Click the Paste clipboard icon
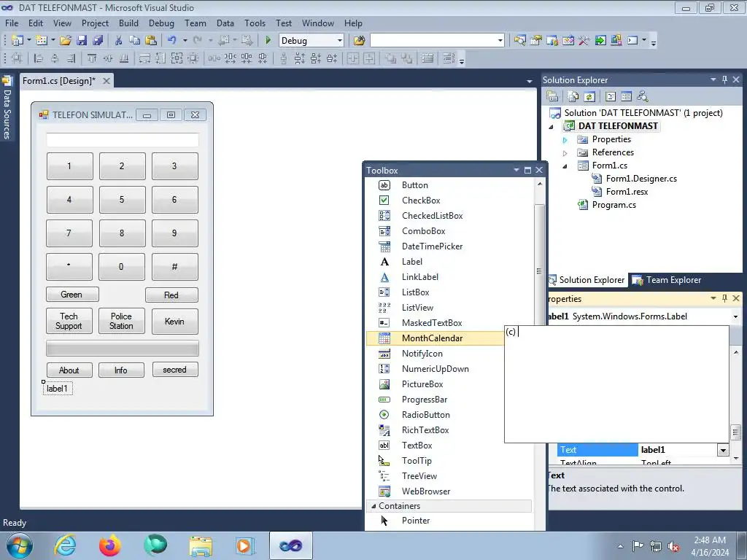Image resolution: width=747 pixels, height=560 pixels. (x=151, y=41)
